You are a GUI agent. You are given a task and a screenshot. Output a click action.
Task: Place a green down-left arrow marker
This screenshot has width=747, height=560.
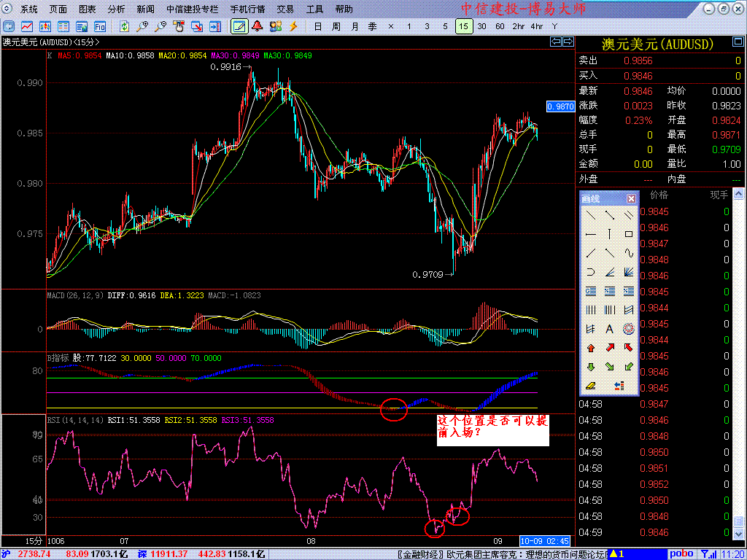[x=629, y=367]
